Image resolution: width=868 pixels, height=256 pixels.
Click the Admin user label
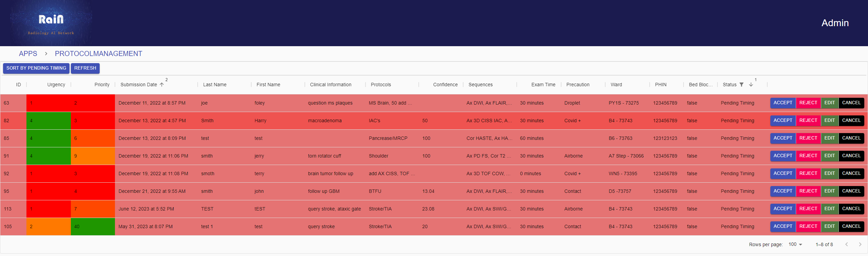[x=835, y=23]
